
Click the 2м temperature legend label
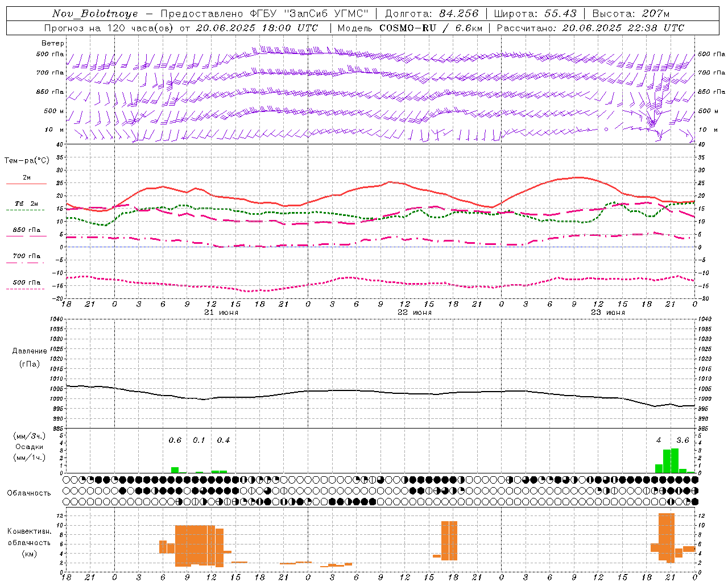(x=27, y=177)
